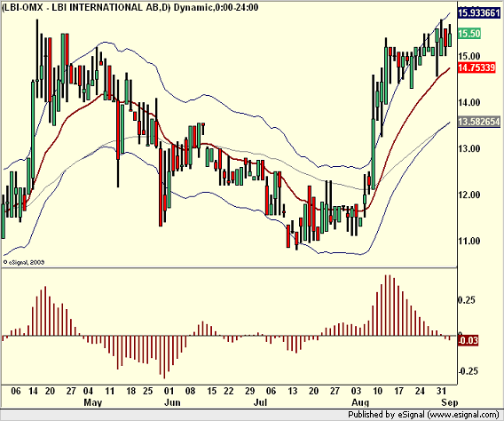
Task: Click the 11.00 price axis label
Action: click(469, 241)
